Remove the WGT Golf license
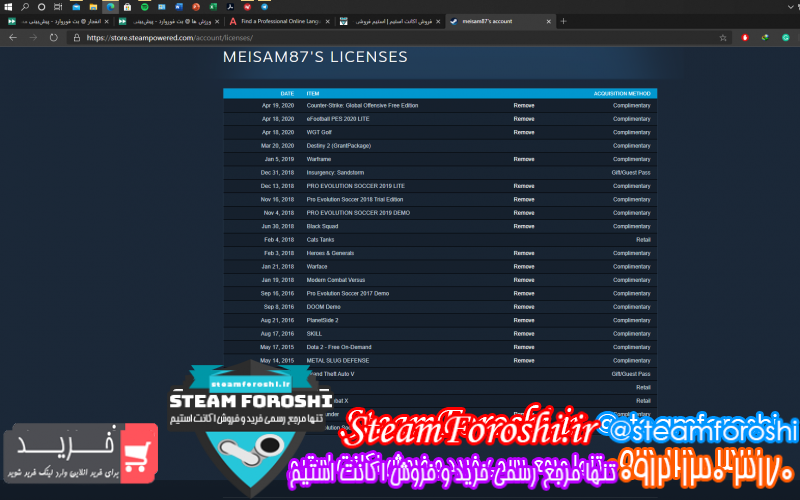 [x=523, y=132]
